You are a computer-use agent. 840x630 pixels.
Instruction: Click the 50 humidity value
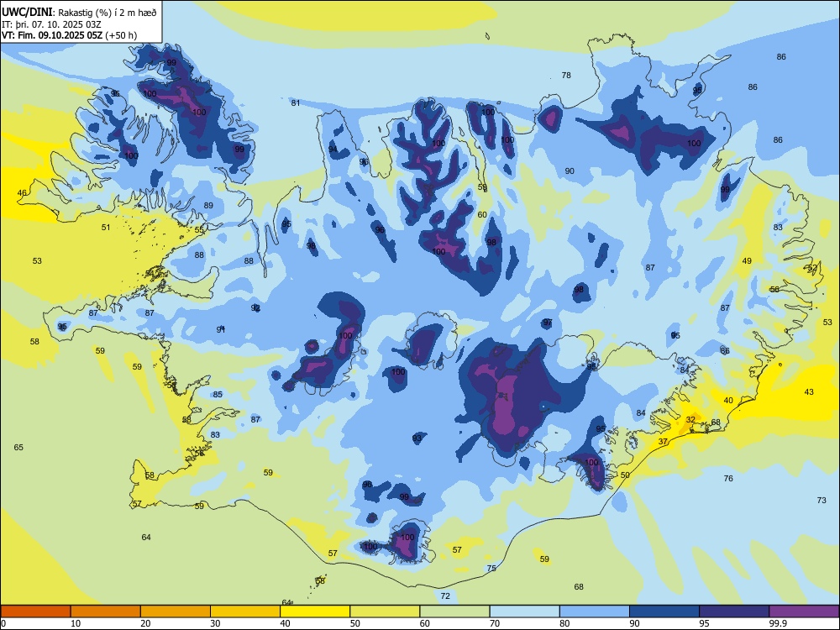point(625,475)
